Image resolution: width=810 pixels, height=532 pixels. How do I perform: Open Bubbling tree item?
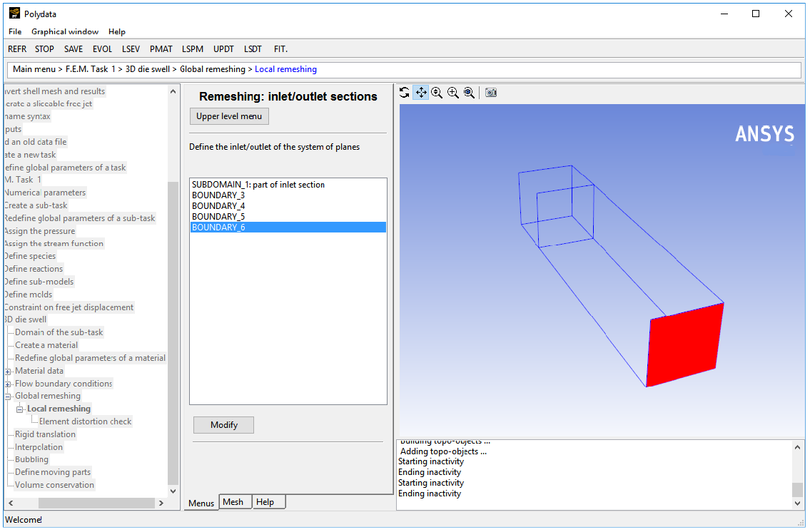pos(31,459)
